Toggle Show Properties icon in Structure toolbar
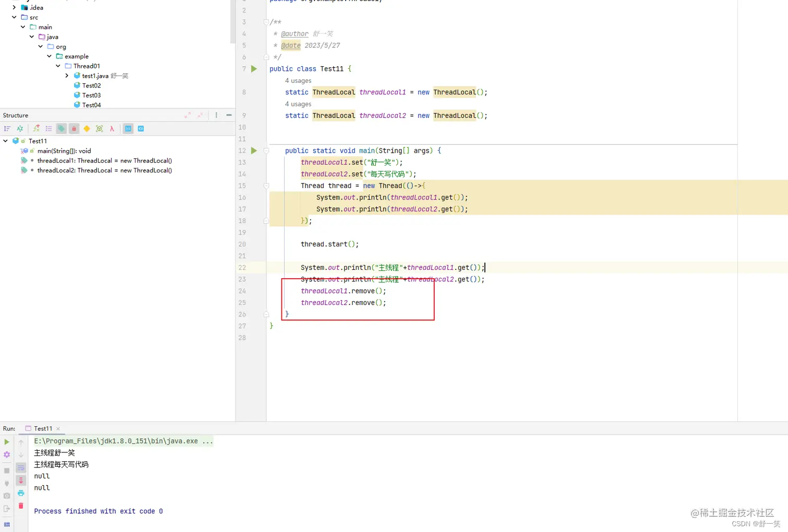The image size is (788, 532). [36, 129]
